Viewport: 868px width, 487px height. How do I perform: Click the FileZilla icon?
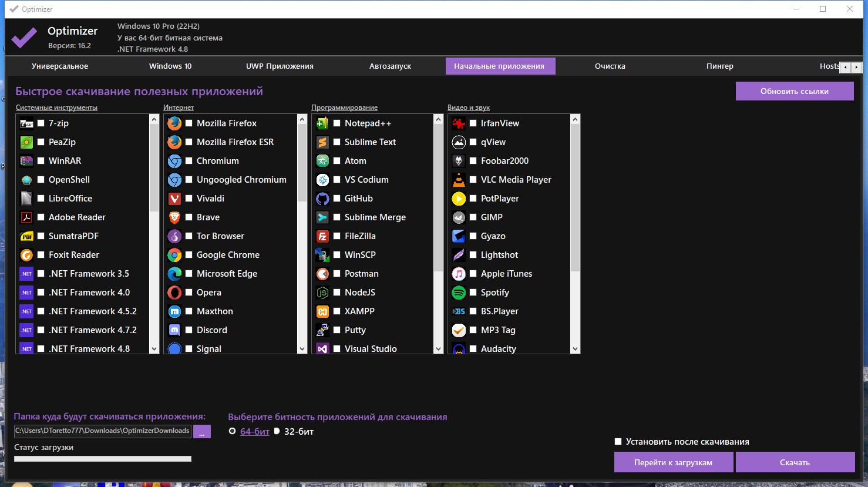click(x=322, y=236)
